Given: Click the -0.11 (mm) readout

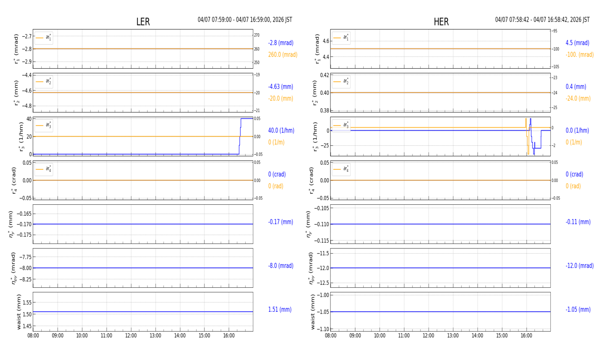Looking at the screenshot, I should 578,222.
